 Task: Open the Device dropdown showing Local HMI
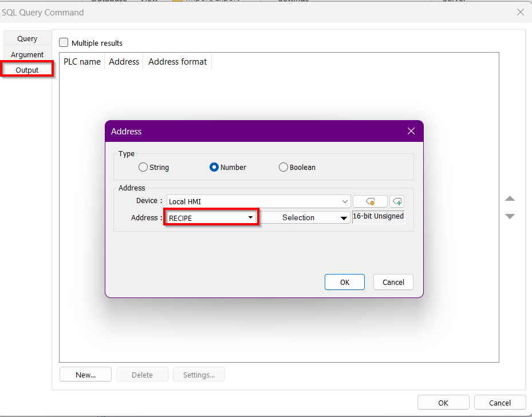tap(258, 201)
